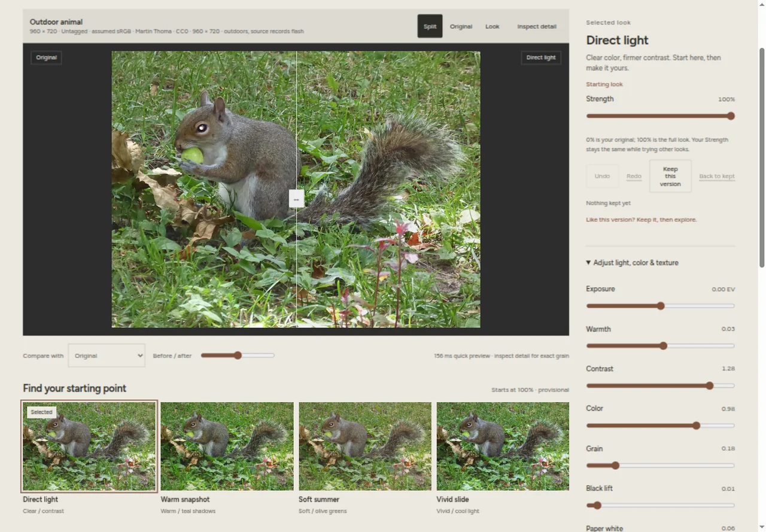Switch to Split view tab
Viewport: 766px width, 532px height.
click(430, 26)
